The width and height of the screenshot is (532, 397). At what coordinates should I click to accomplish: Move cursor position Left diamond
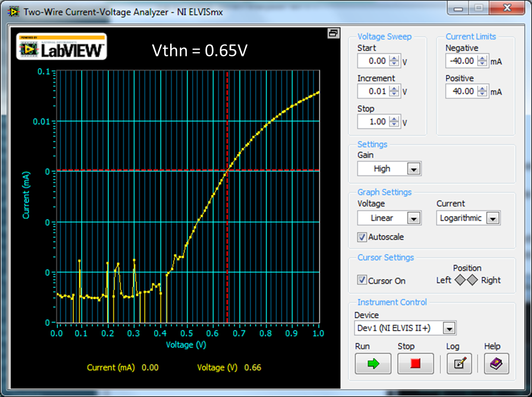coord(460,280)
